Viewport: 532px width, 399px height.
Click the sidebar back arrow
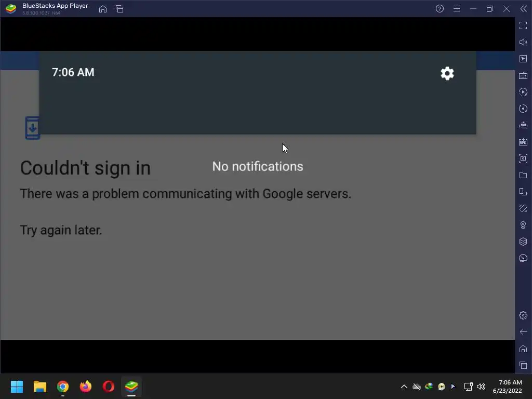coord(523,332)
